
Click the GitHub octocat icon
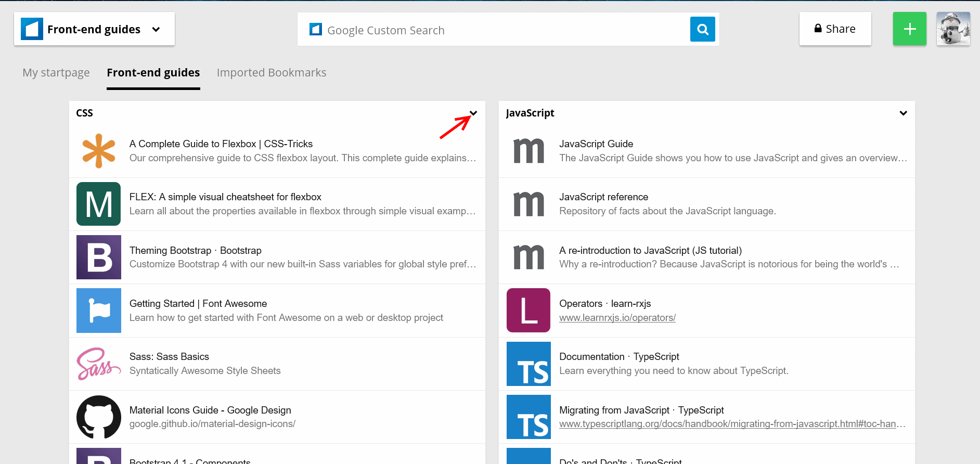(x=99, y=417)
